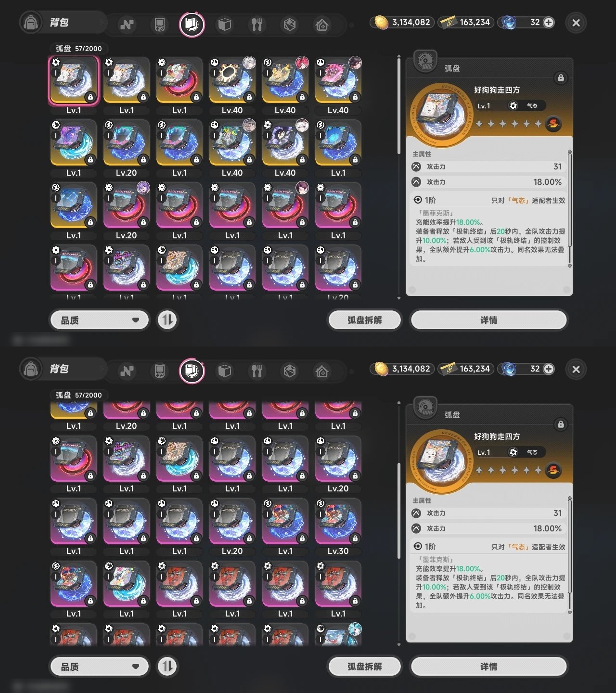Select the active 弧盘 disc tab in upper screenshot

click(x=192, y=24)
